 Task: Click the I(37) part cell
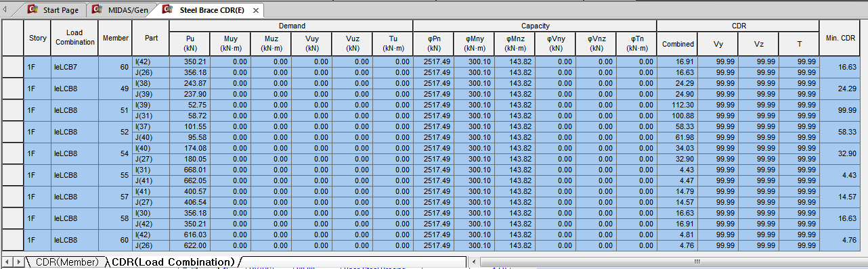[151, 126]
